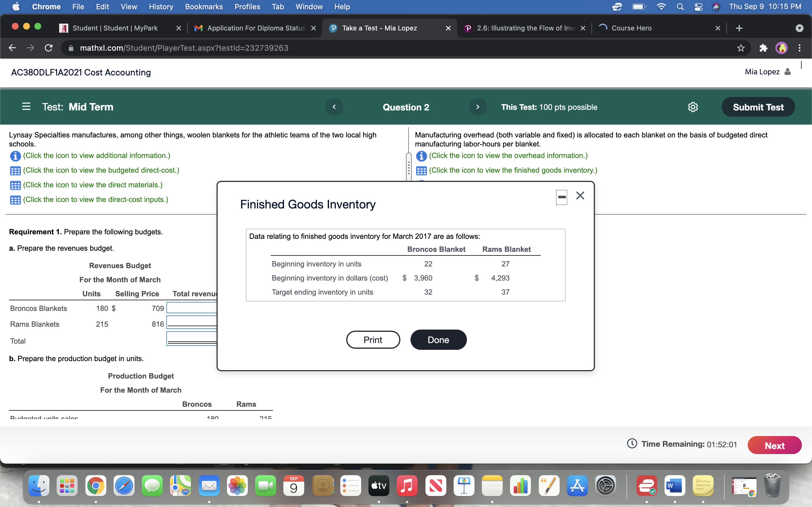Open the Bookmarks menu
This screenshot has width=812, height=507.
coord(204,7)
